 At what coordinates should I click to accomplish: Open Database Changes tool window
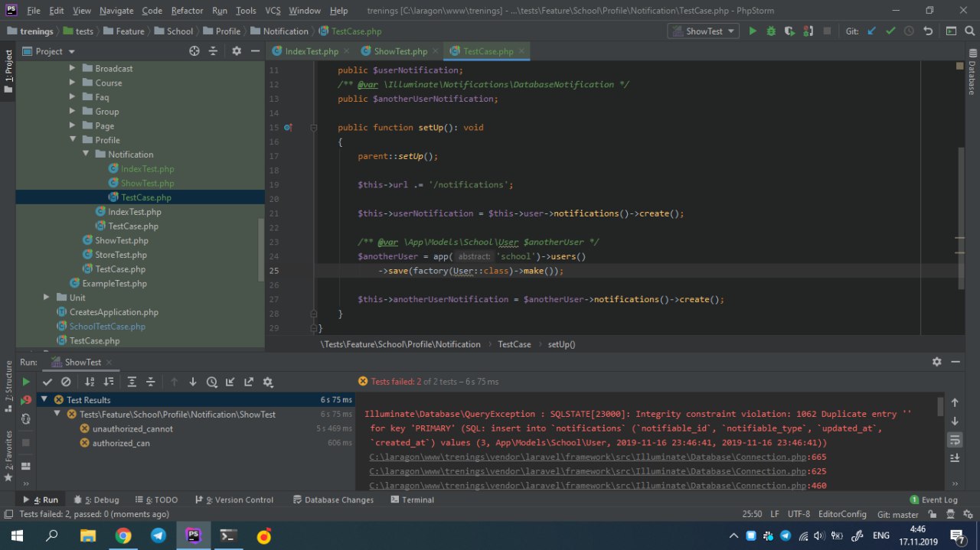coord(333,500)
